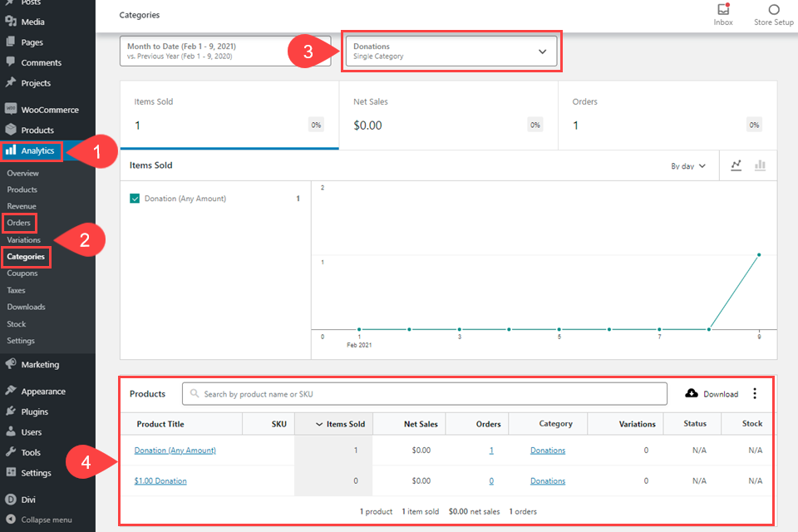Uncheck the Donation (Any Amount) legend checkbox
798x532 pixels.
pyautogui.click(x=135, y=199)
